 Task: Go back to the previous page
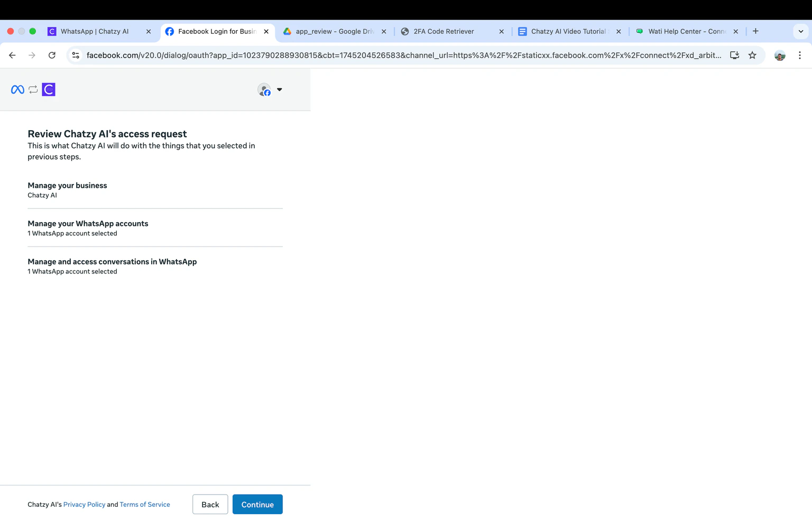pos(12,55)
